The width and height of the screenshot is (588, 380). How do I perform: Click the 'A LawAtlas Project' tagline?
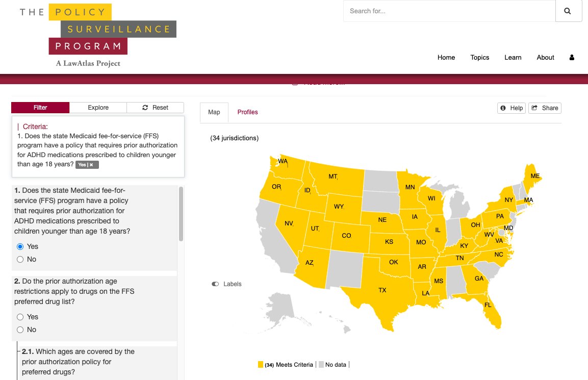(x=88, y=63)
